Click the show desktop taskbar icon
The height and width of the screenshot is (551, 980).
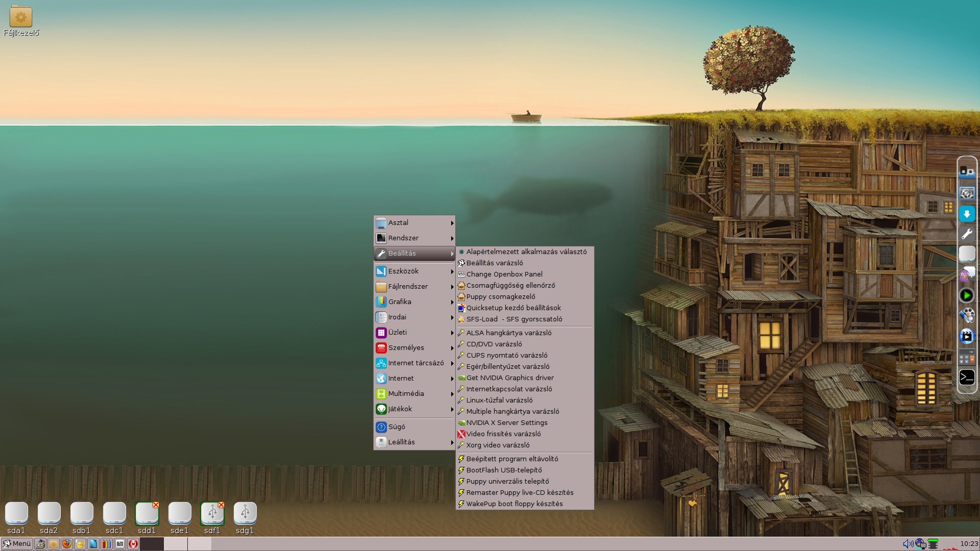coord(40,544)
